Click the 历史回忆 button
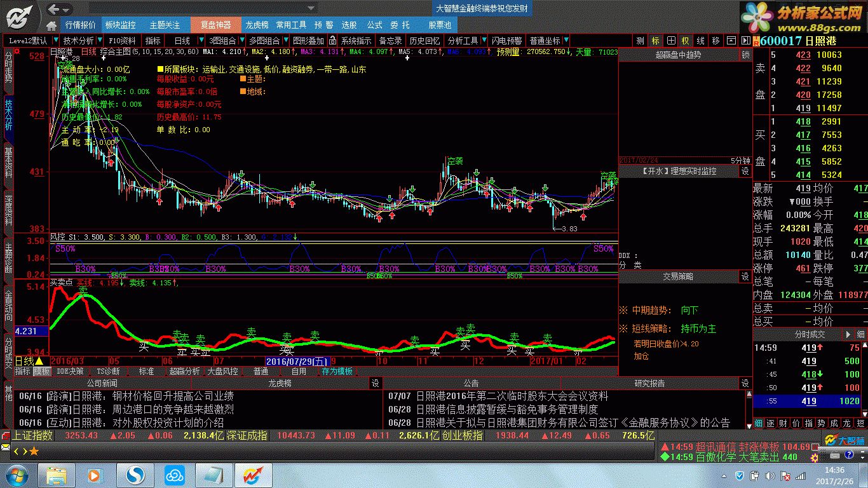The image size is (868, 488). coord(424,41)
